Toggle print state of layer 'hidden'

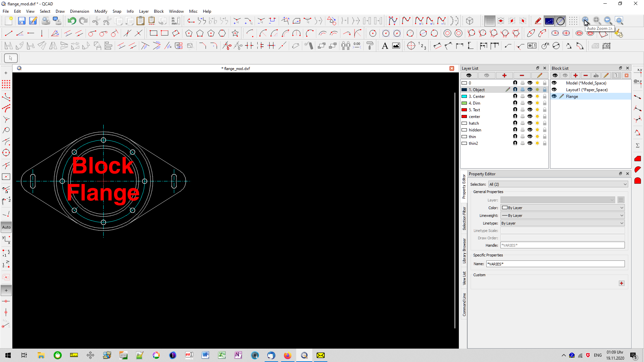pyautogui.click(x=523, y=130)
